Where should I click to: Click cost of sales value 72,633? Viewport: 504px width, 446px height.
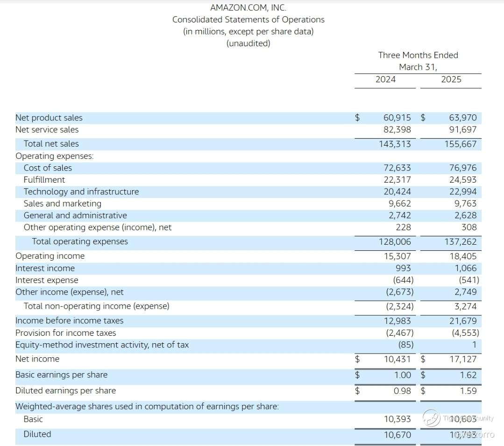[397, 168]
